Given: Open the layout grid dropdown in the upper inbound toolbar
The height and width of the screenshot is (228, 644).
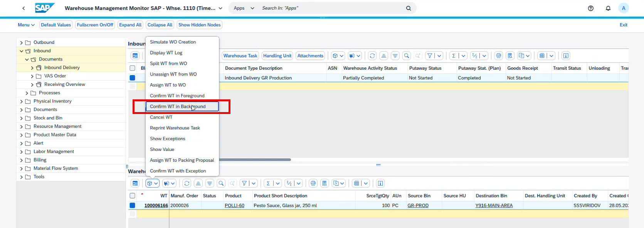Looking at the screenshot, I should [552, 56].
